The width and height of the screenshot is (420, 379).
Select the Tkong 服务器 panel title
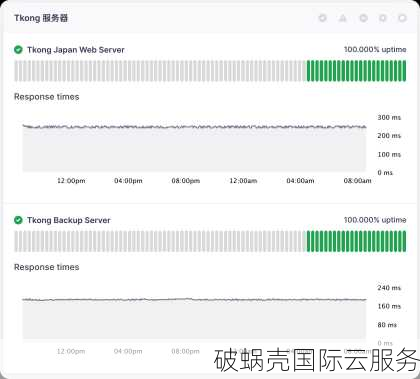41,18
